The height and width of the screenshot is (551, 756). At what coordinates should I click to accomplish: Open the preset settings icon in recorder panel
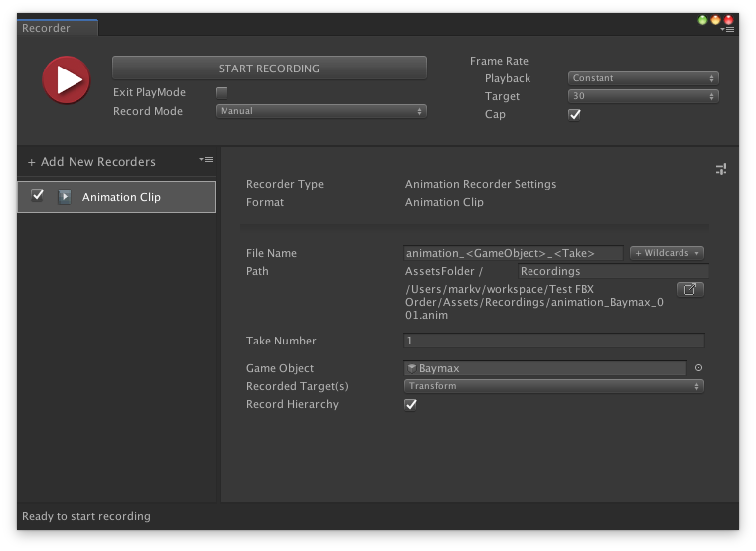tap(721, 170)
